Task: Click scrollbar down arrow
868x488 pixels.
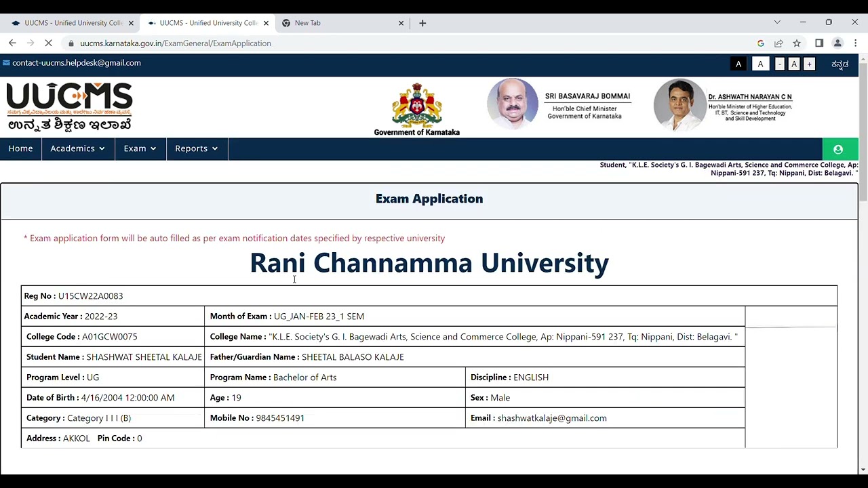Action: 863,469
